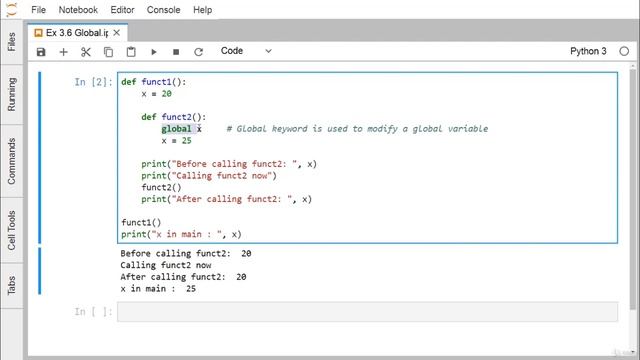Click the highlighted 'global' keyword
This screenshot has width=640, height=360.
click(x=176, y=129)
